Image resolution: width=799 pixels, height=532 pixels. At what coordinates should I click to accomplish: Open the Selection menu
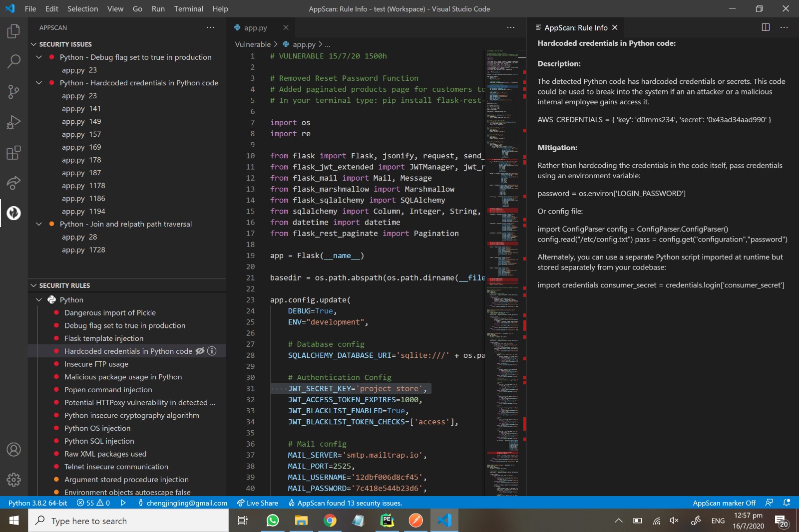coord(83,8)
